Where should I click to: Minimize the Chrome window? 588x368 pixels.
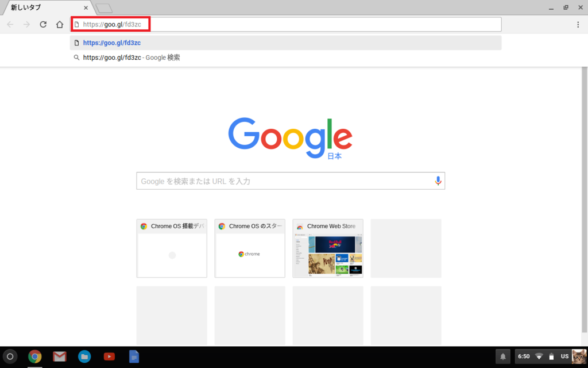[x=551, y=7]
